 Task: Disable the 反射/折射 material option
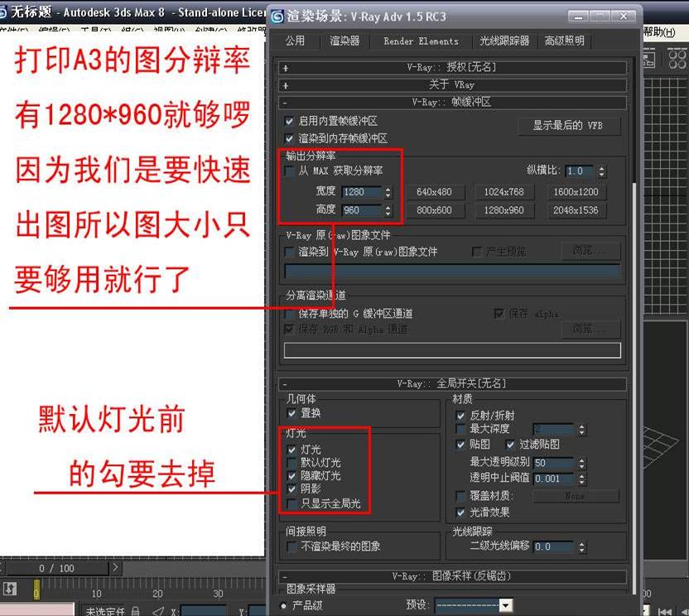tap(459, 414)
